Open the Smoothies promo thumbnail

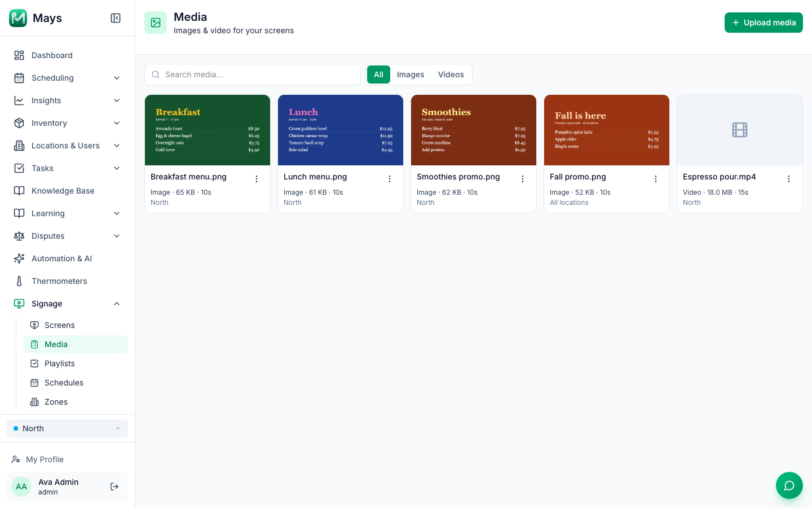[x=474, y=130]
